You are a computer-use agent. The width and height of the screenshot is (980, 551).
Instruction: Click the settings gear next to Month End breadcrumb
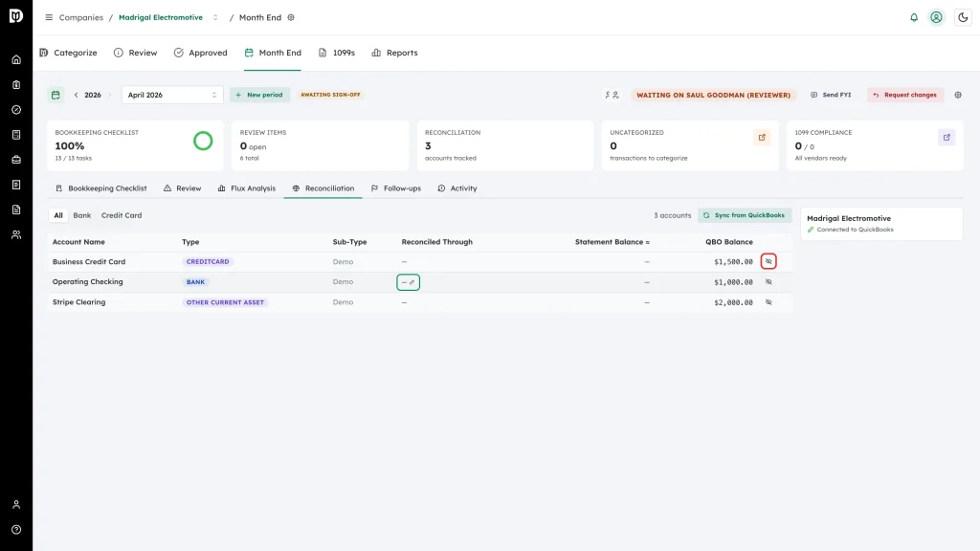pos(291,17)
